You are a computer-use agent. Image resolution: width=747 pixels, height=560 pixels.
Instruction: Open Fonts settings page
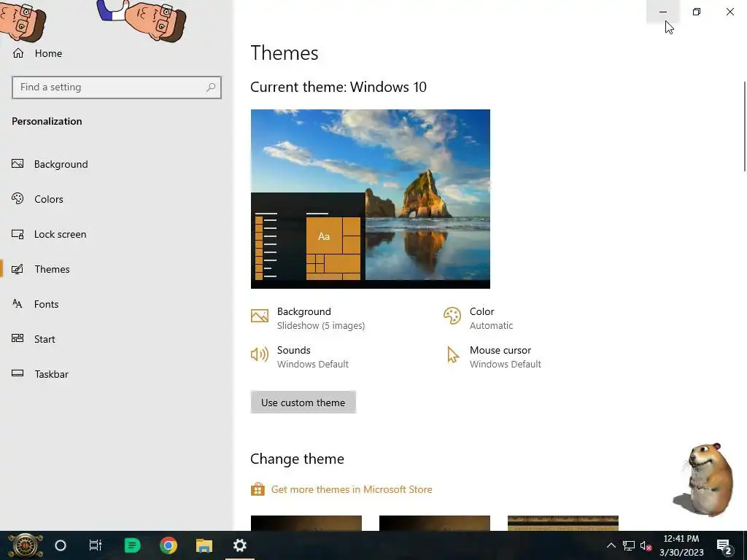pyautogui.click(x=46, y=304)
